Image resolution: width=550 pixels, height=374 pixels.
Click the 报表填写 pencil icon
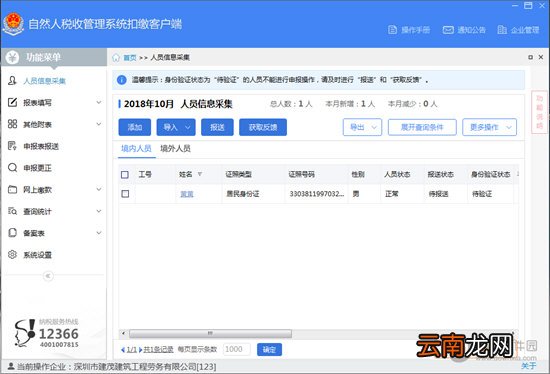[12, 102]
